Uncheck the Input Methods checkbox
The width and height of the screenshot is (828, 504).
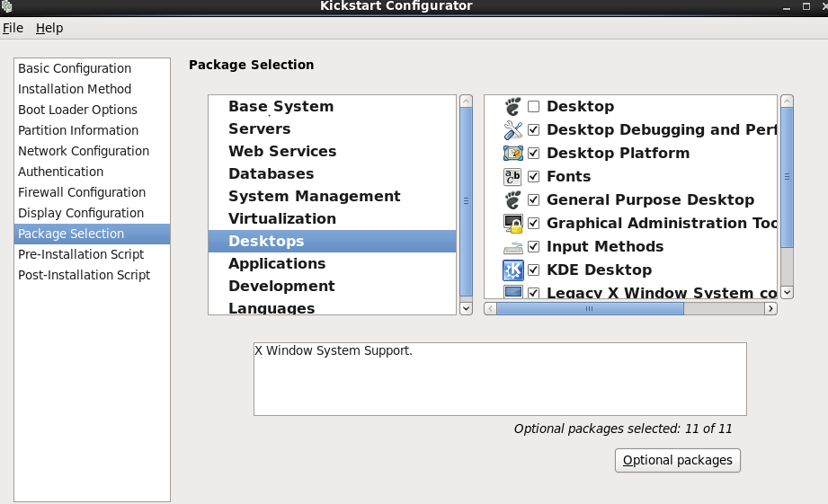(534, 246)
